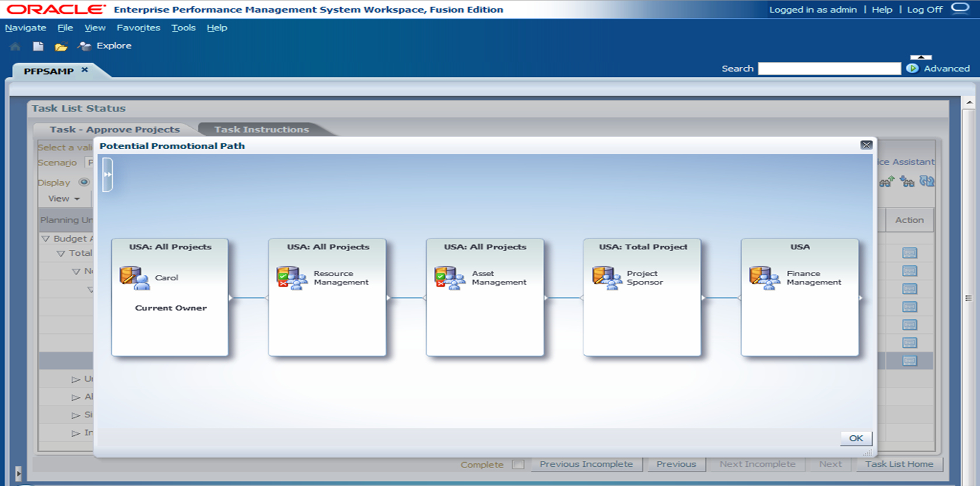Screen dimensions: 980x486
Task: Close the PFPSAMP tab
Action: point(85,70)
